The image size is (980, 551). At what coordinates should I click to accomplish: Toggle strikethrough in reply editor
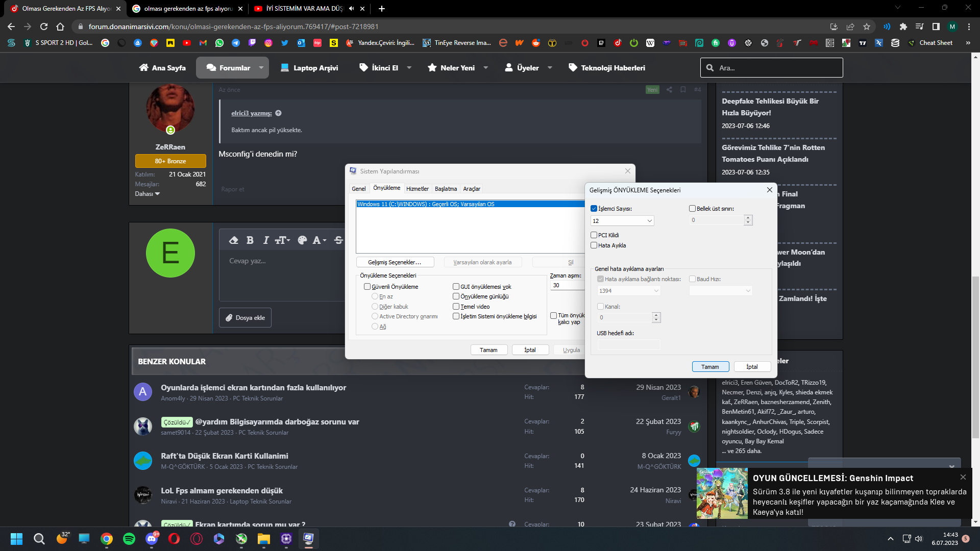(338, 240)
